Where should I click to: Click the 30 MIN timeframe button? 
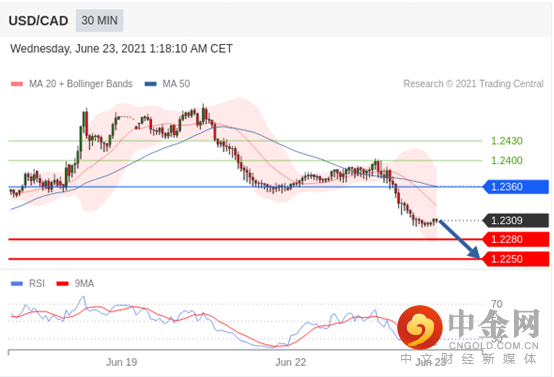tap(99, 20)
